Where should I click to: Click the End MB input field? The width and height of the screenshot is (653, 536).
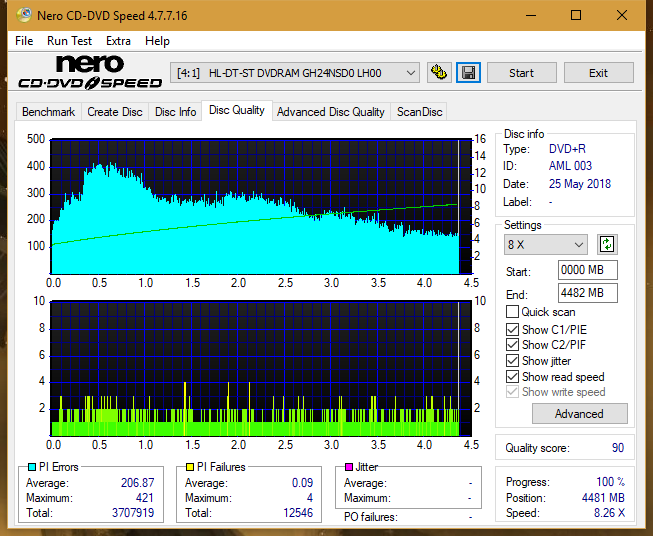(x=588, y=293)
